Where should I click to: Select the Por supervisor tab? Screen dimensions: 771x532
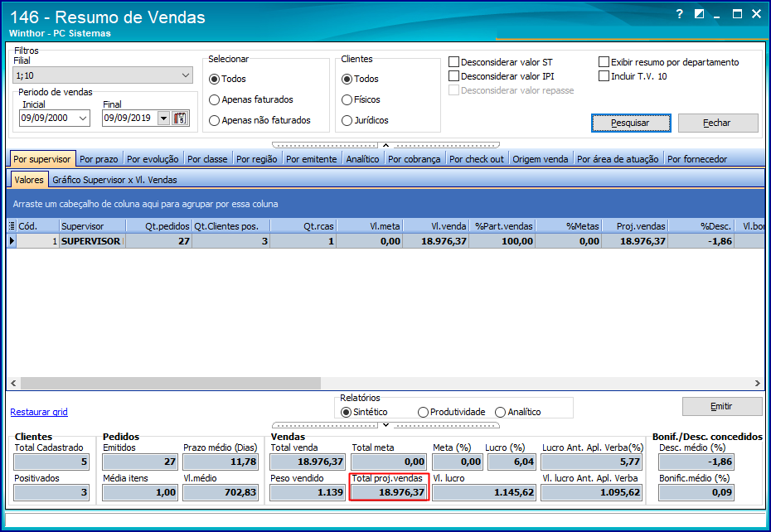pyautogui.click(x=42, y=159)
